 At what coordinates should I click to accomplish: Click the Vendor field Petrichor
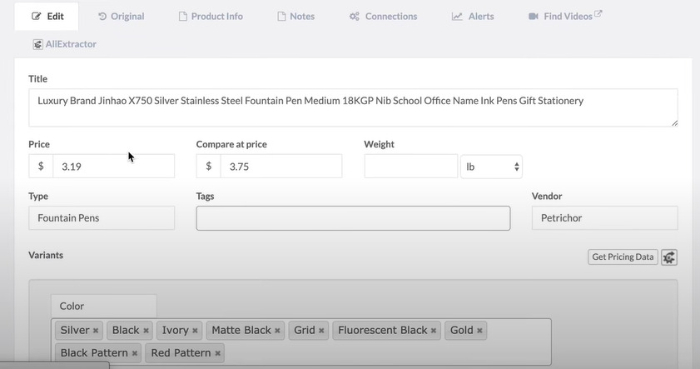tap(604, 218)
